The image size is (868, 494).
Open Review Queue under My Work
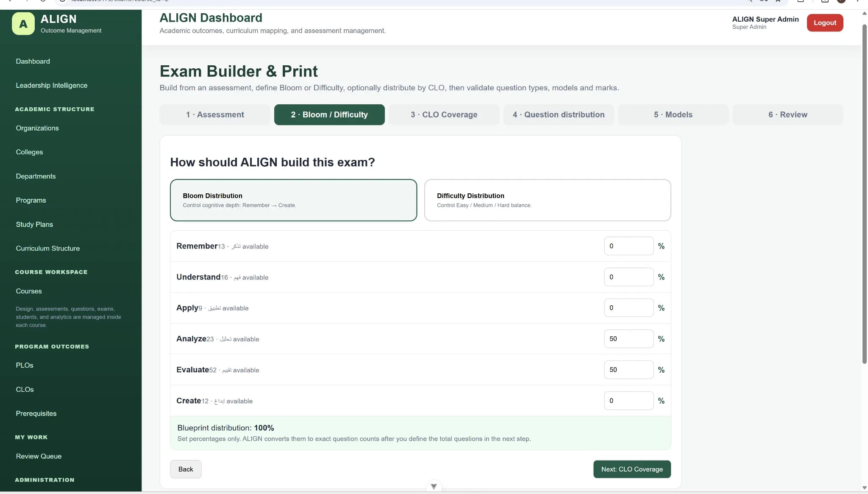[39, 456]
